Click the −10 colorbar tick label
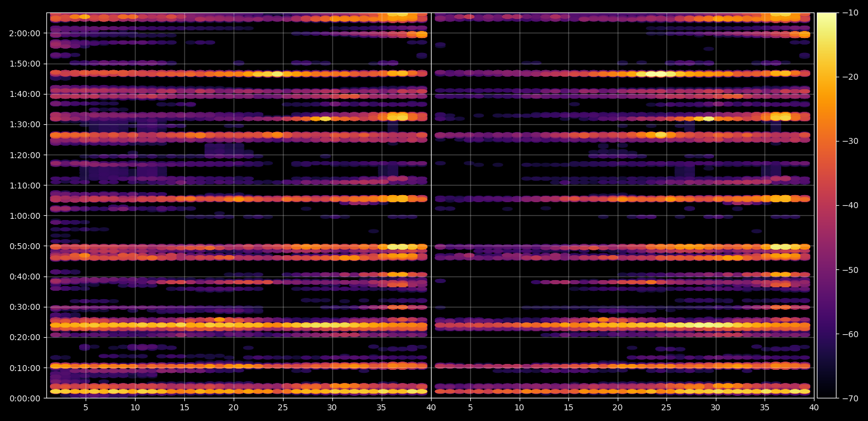The image size is (868, 421). pos(850,12)
